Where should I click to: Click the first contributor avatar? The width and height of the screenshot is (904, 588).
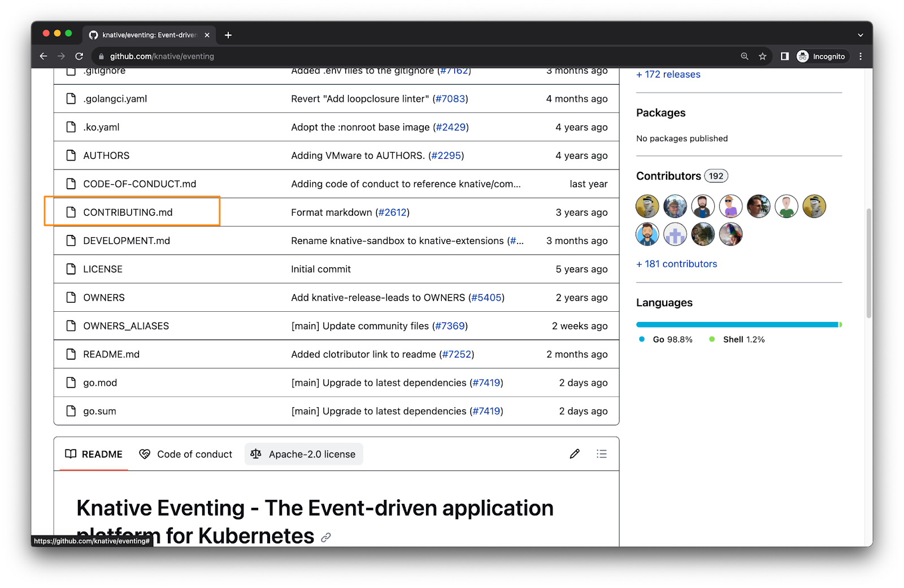click(x=647, y=206)
